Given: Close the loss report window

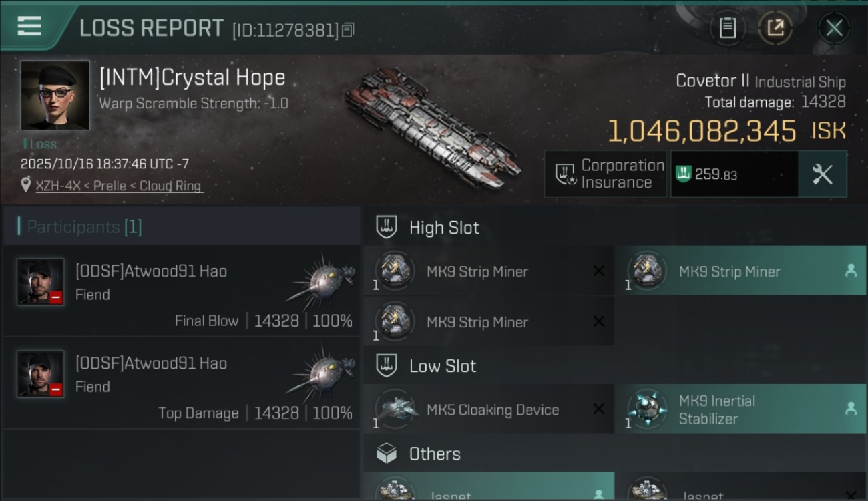Looking at the screenshot, I should [834, 28].
